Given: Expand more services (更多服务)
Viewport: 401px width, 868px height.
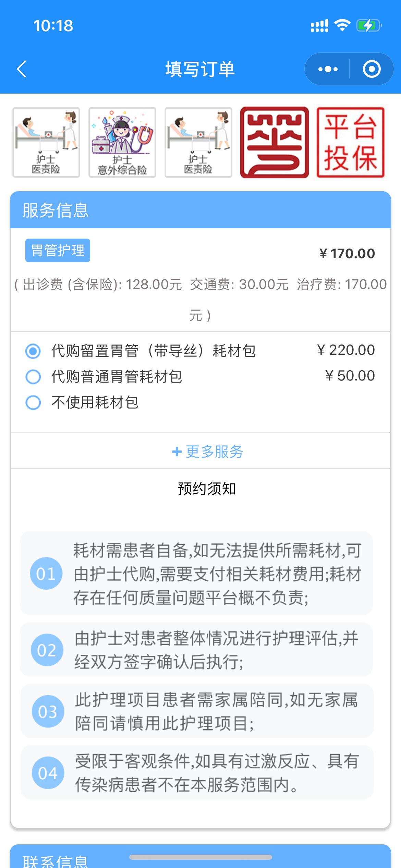Looking at the screenshot, I should click(207, 451).
